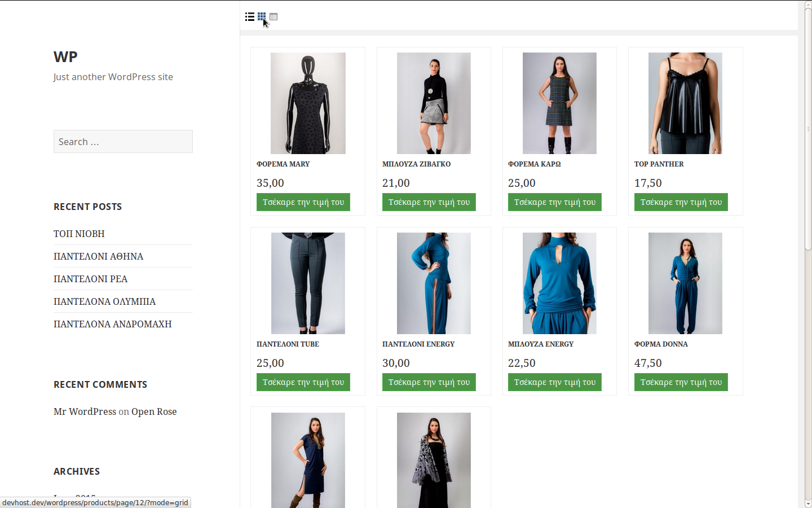
Task: Click the ΦΟΡΕΜΑ MARY product title
Action: click(283, 164)
